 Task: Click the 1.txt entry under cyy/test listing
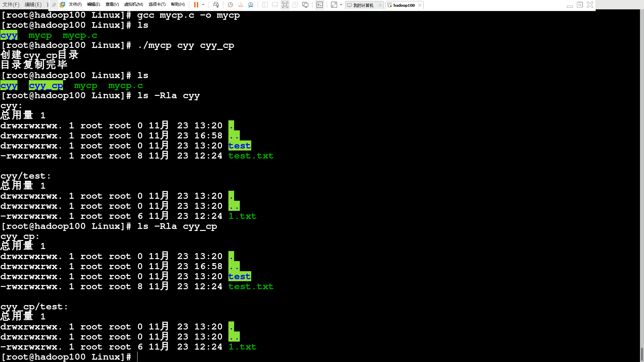(243, 216)
